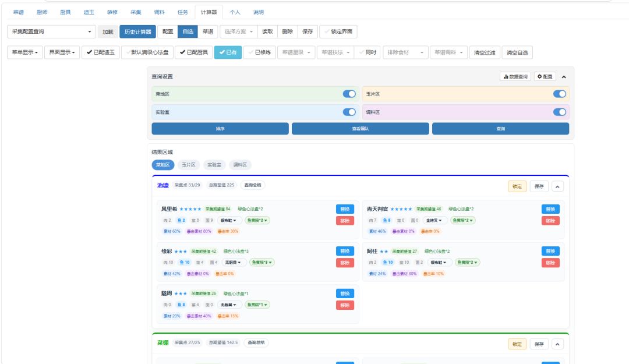
Task: Open the 排除食材 dropdown
Action: tap(405, 52)
